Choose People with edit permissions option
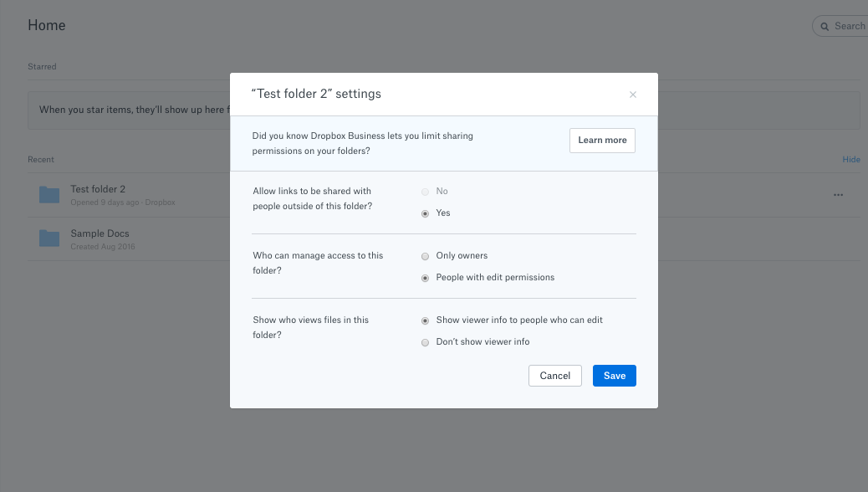This screenshot has width=868, height=492. (426, 278)
